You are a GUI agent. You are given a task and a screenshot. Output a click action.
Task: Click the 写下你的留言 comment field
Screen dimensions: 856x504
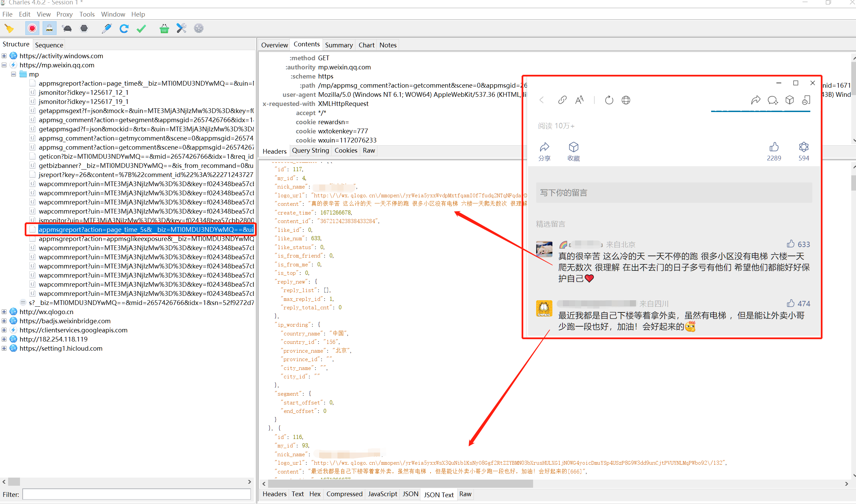[674, 193]
